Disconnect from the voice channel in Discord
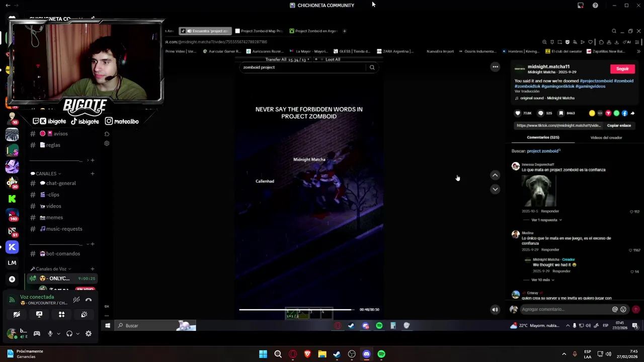 coord(89,300)
